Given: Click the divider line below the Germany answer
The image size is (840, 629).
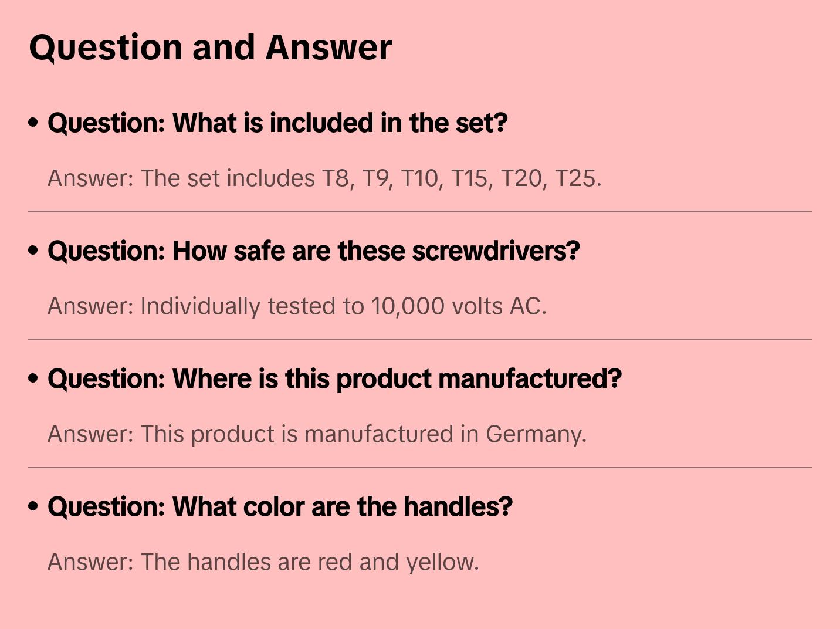Looking at the screenshot, I should 420,468.
